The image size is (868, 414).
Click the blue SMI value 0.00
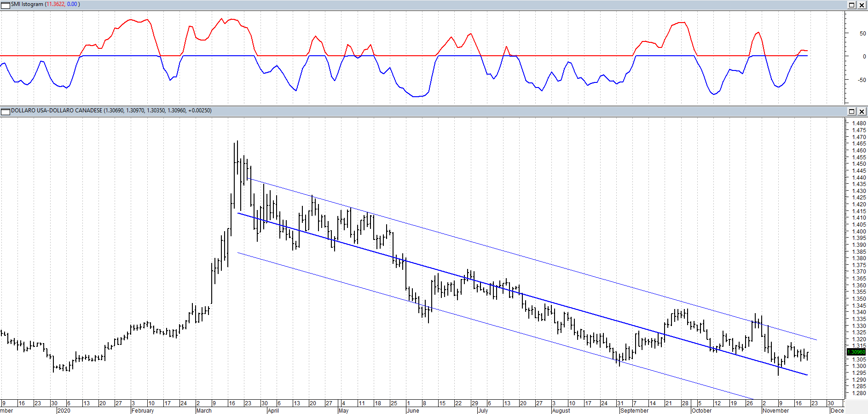(x=72, y=4)
